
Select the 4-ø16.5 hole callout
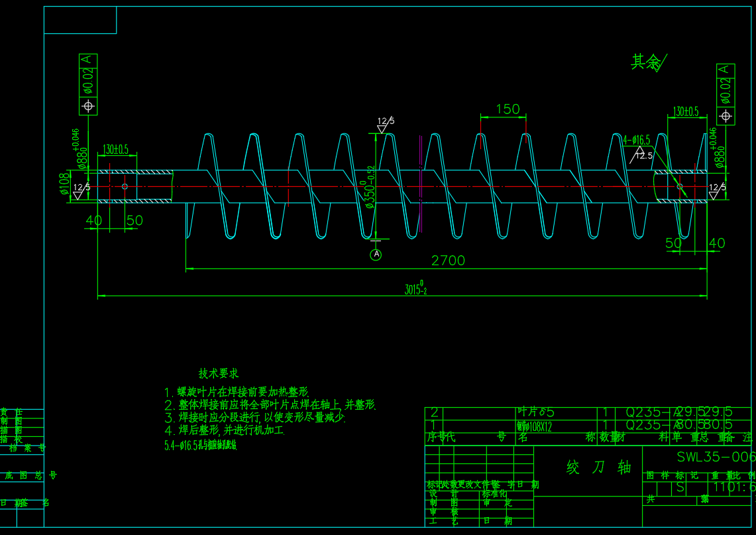(637, 140)
